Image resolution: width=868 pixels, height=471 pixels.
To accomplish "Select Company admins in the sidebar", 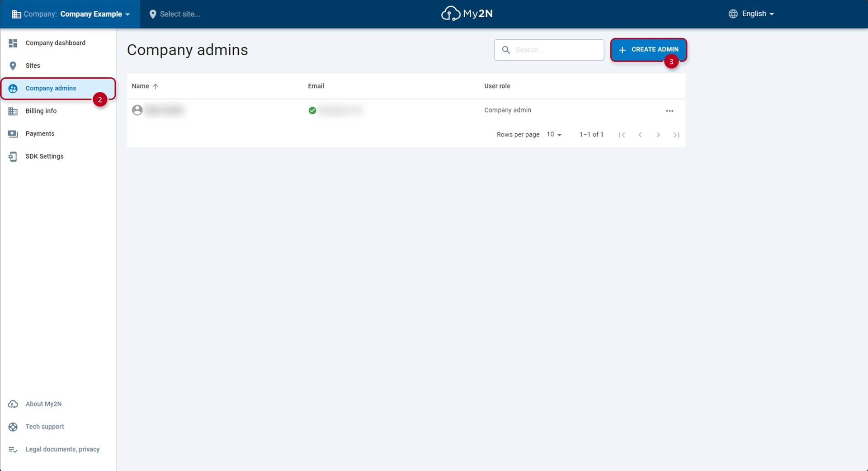I will click(x=58, y=88).
